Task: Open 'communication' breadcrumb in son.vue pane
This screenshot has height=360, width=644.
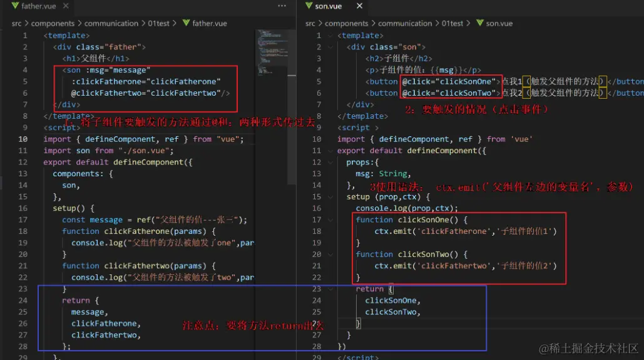Action: point(405,23)
